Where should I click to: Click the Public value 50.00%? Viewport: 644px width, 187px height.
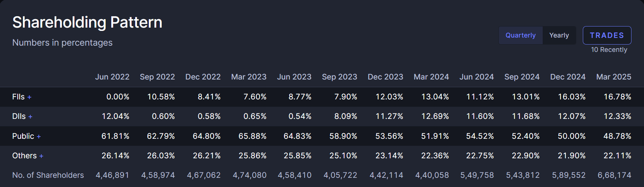point(572,136)
